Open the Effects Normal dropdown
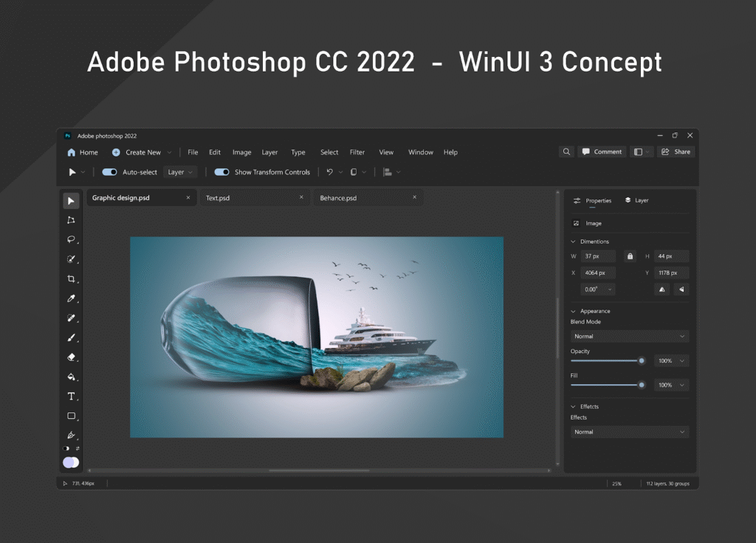This screenshot has height=543, width=756. tap(630, 431)
